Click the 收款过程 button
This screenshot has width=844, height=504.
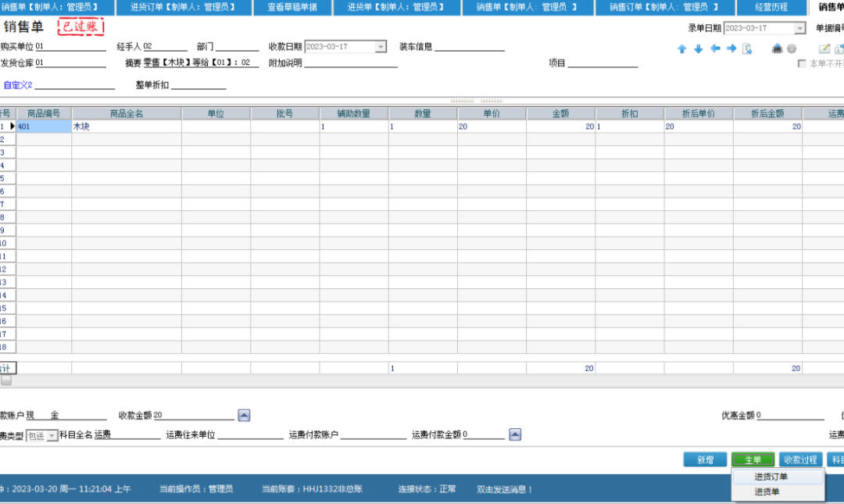tap(800, 459)
